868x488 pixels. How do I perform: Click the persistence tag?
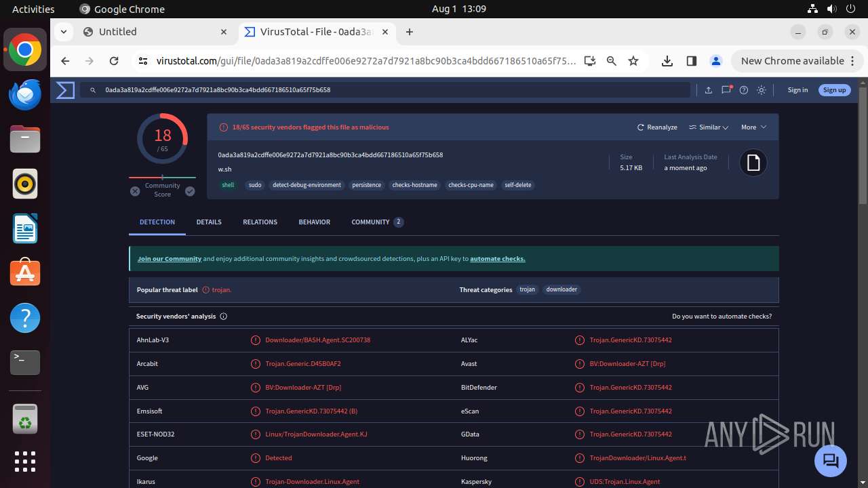pos(367,185)
